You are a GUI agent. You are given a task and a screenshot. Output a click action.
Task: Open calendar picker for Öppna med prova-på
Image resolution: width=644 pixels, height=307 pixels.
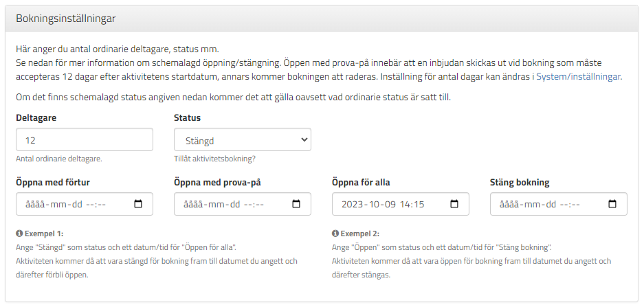pyautogui.click(x=296, y=204)
